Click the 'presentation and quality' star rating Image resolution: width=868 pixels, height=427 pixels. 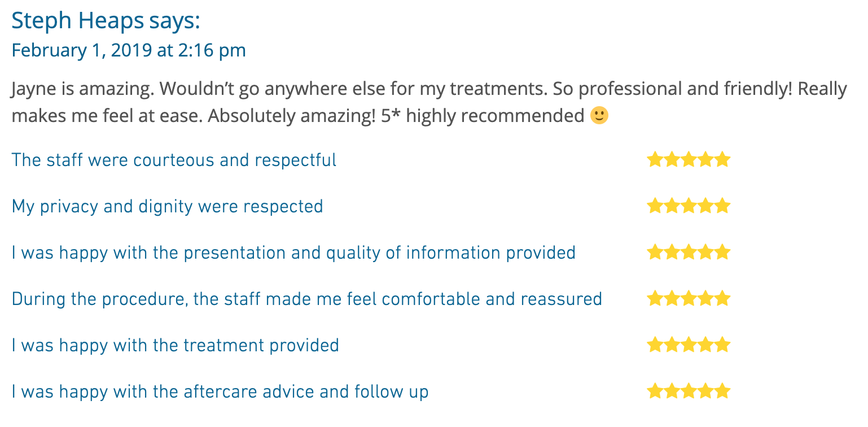689,252
